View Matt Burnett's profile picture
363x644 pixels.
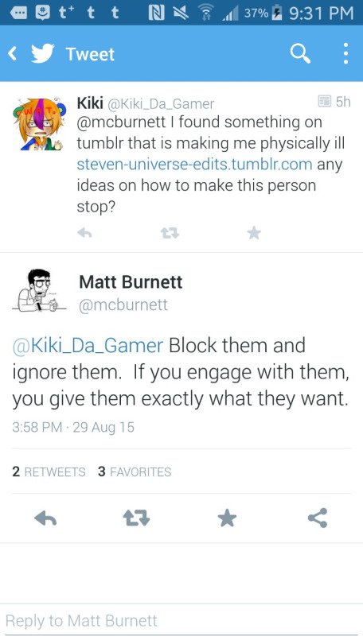39,291
